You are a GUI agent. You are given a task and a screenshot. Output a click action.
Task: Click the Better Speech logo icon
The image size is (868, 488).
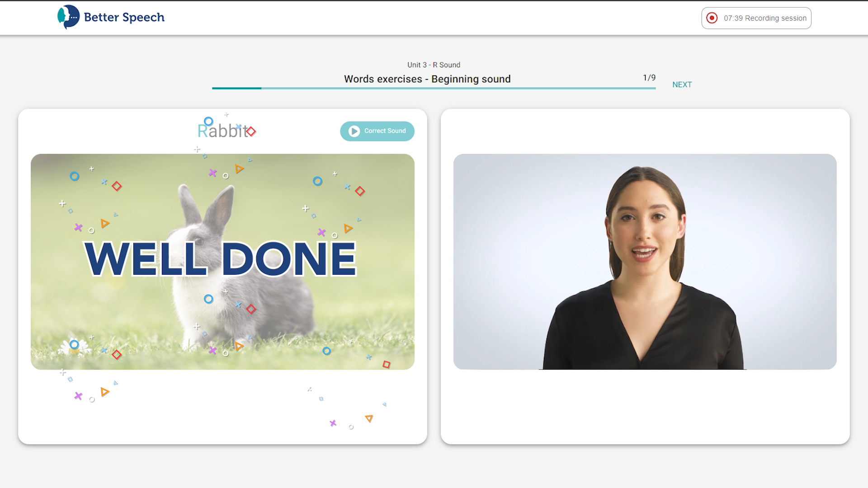pyautogui.click(x=68, y=17)
